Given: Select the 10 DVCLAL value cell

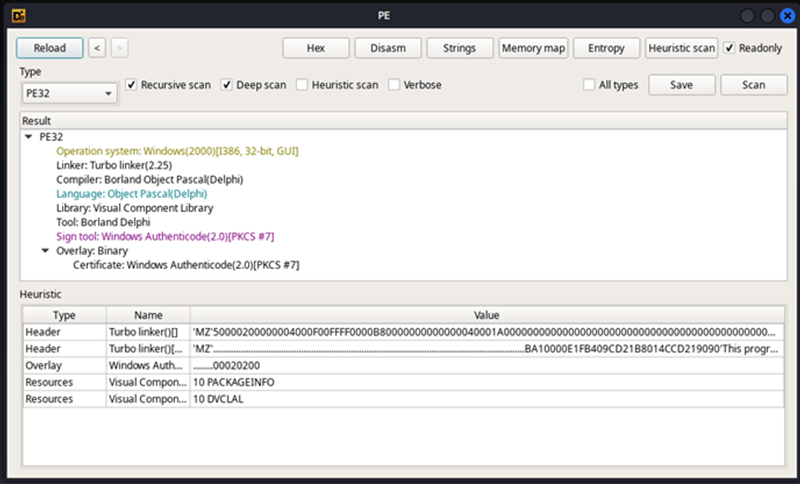Looking at the screenshot, I should [487, 399].
